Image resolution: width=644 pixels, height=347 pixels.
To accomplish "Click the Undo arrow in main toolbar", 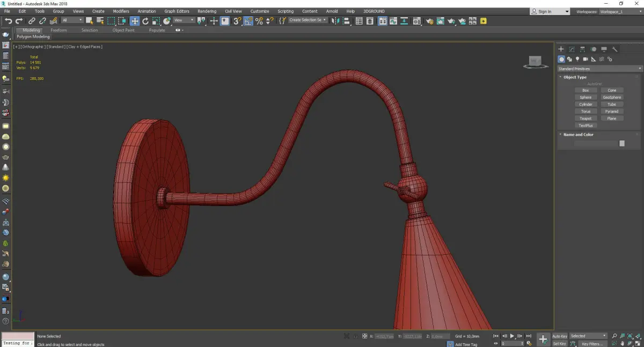I will [8, 21].
